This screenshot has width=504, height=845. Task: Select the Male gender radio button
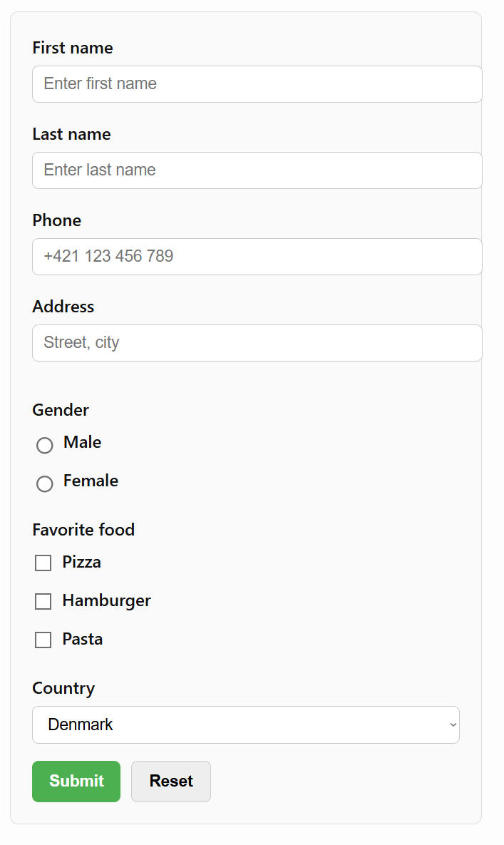coord(44,445)
